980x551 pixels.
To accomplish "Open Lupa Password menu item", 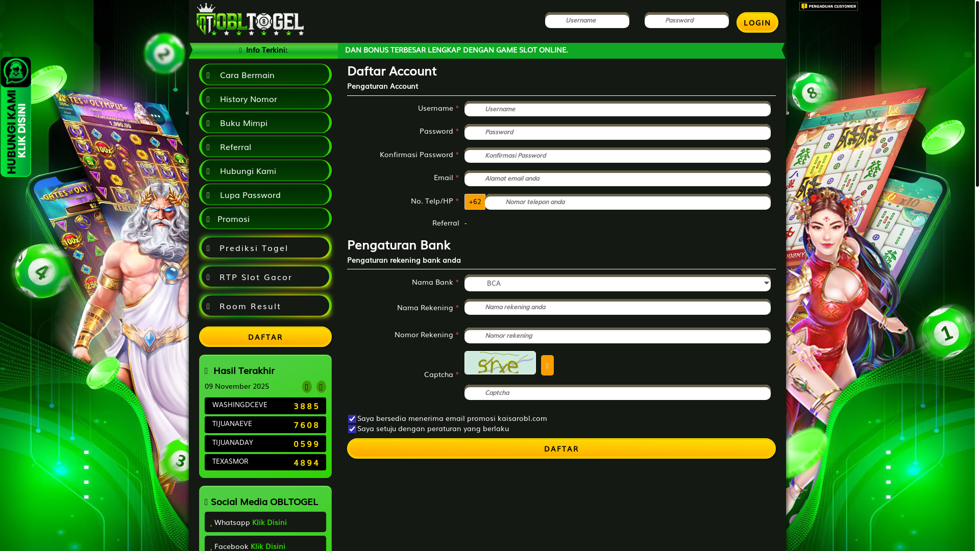I will point(265,194).
